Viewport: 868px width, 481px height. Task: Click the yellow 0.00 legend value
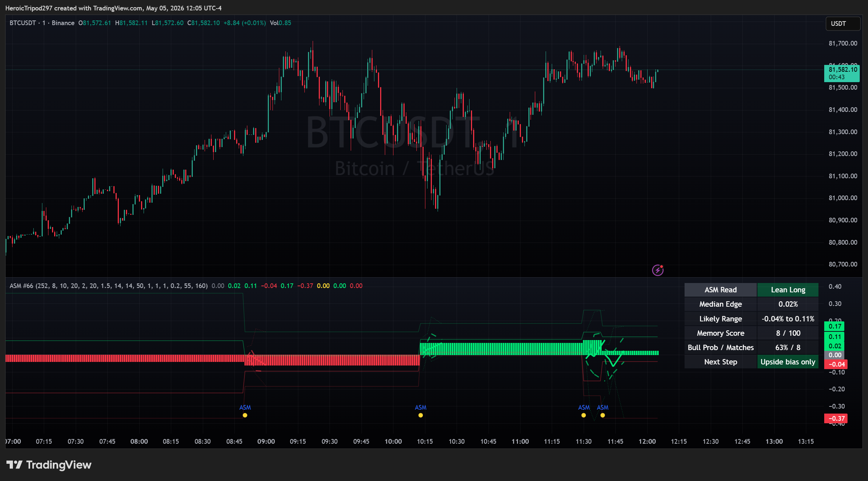[x=323, y=286]
